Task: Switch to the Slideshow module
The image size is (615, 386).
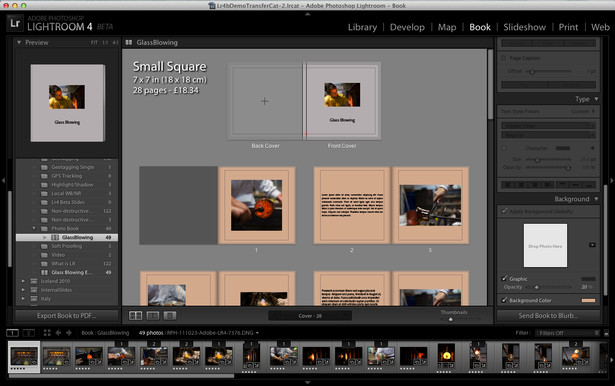Action: (524, 27)
